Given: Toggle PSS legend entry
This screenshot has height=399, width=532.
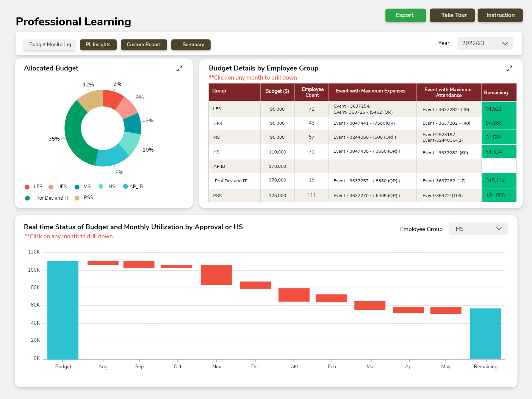Looking at the screenshot, I should click(84, 198).
